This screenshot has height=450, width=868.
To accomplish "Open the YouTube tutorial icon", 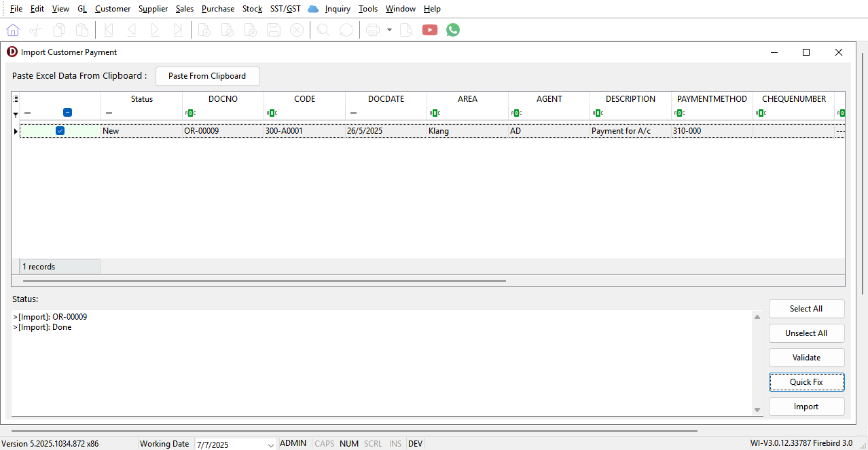I will coord(429,30).
